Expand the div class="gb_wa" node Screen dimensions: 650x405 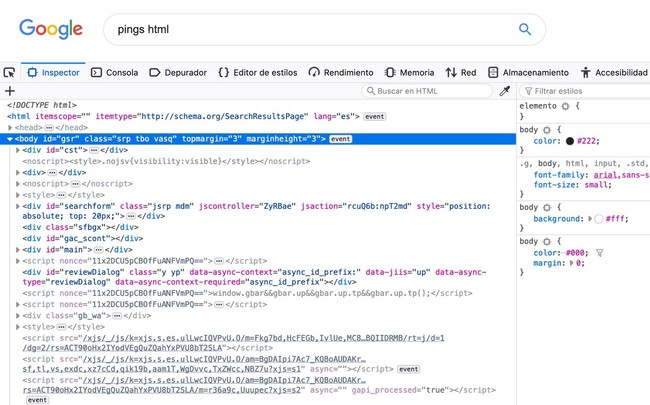coord(18,315)
